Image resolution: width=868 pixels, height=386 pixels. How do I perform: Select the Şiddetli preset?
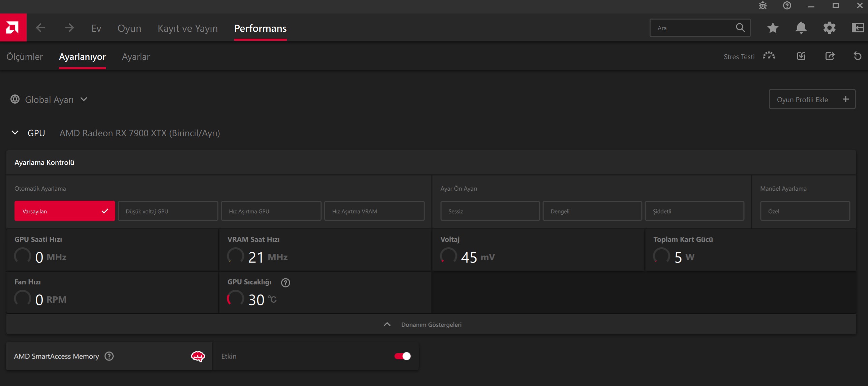(694, 211)
